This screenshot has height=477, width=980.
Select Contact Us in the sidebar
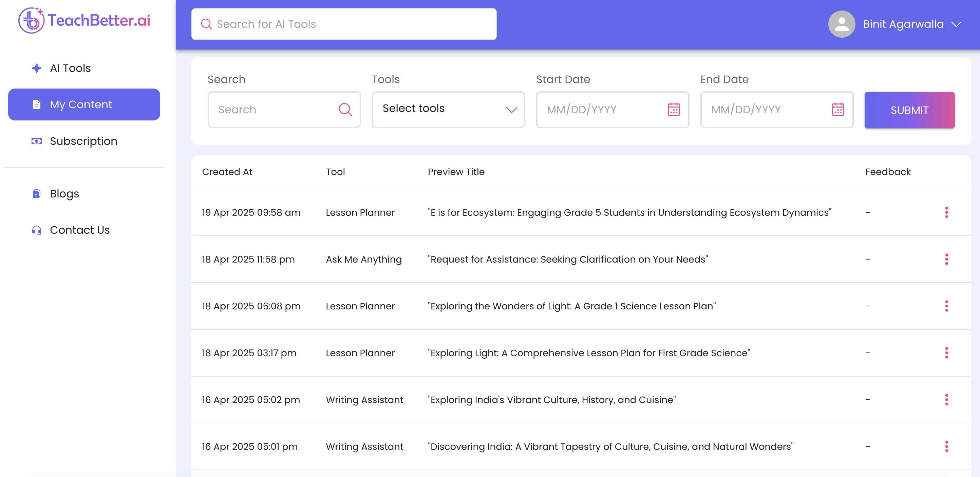click(79, 230)
